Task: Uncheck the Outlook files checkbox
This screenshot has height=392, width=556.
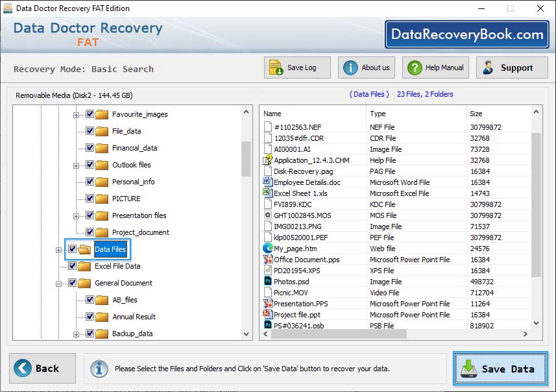Action: click(89, 164)
